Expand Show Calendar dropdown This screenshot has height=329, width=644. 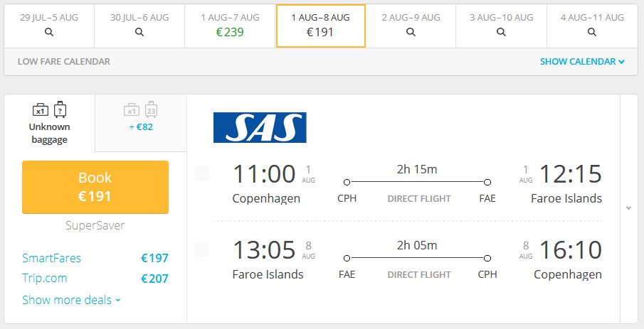[582, 62]
